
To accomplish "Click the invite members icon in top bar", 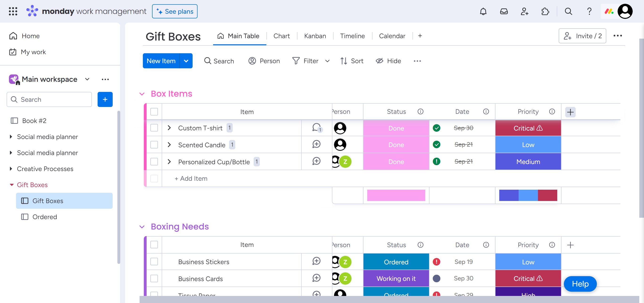I will pos(524,12).
